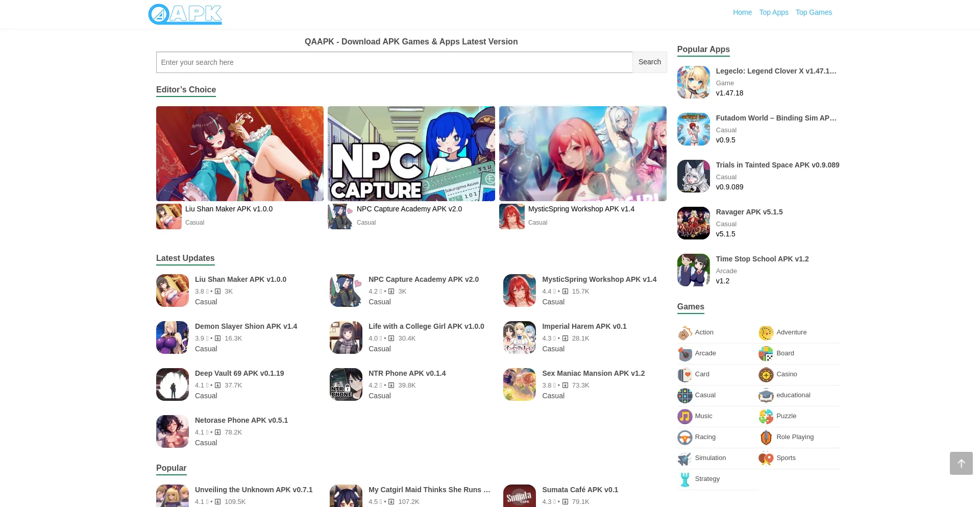980x507 pixels.
Task: Click the QAAPK page title heading
Action: [x=411, y=42]
